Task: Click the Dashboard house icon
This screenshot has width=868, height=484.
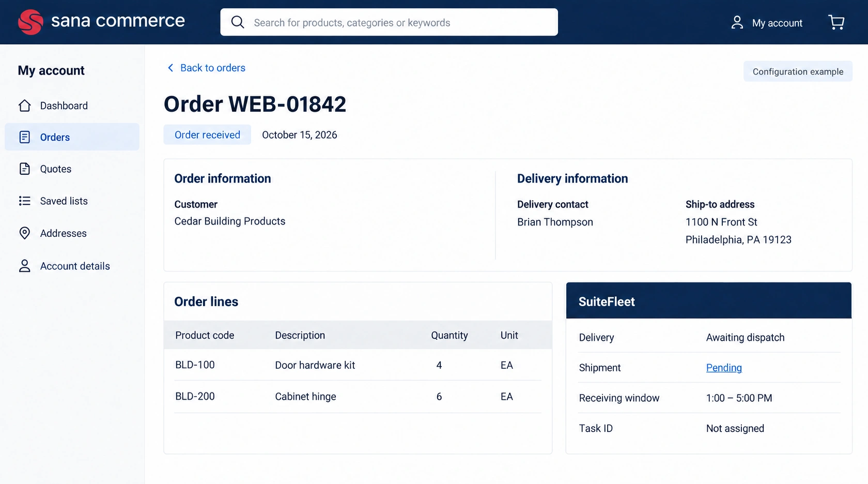Action: pos(25,105)
